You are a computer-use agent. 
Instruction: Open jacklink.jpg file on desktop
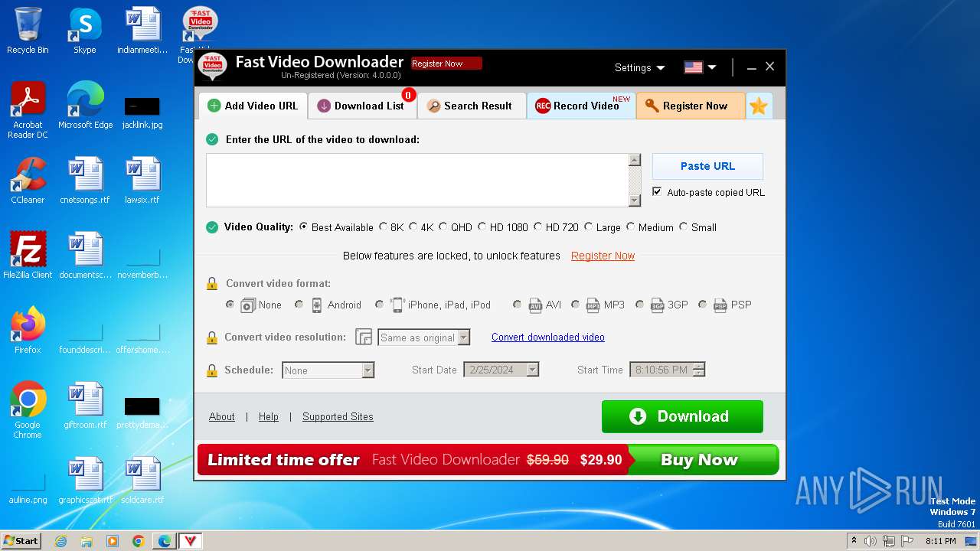tap(142, 112)
